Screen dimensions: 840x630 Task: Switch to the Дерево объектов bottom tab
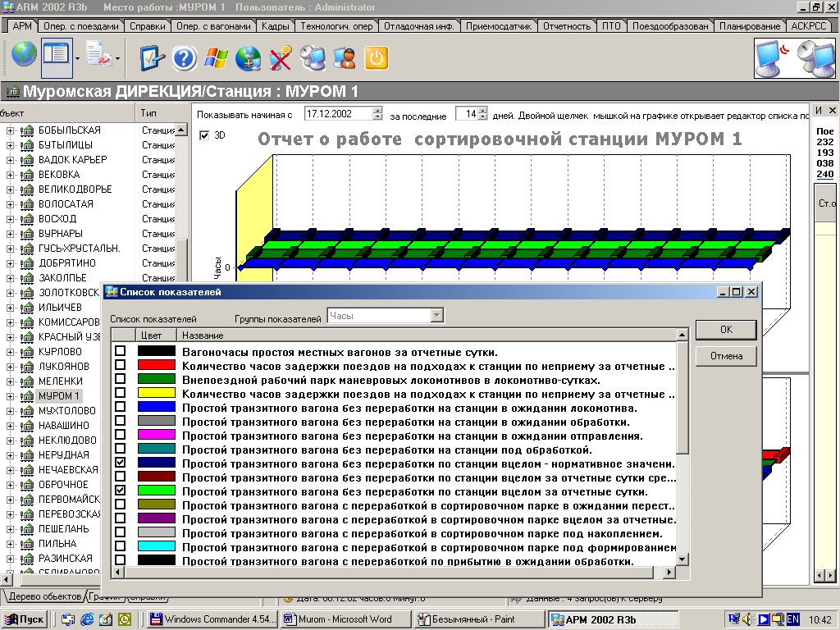coord(44,596)
